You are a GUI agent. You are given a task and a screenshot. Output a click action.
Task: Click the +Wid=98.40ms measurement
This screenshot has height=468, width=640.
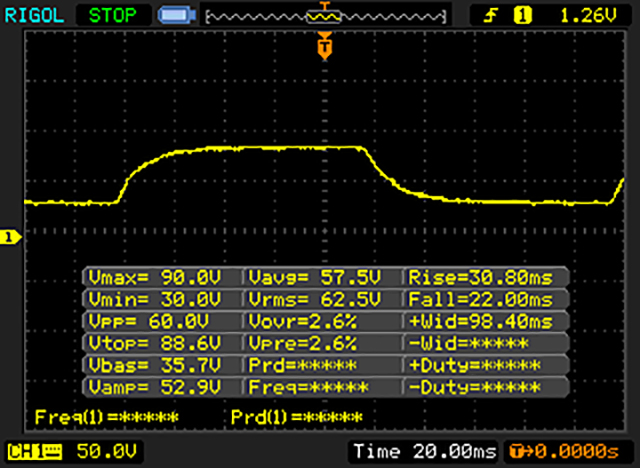point(480,322)
